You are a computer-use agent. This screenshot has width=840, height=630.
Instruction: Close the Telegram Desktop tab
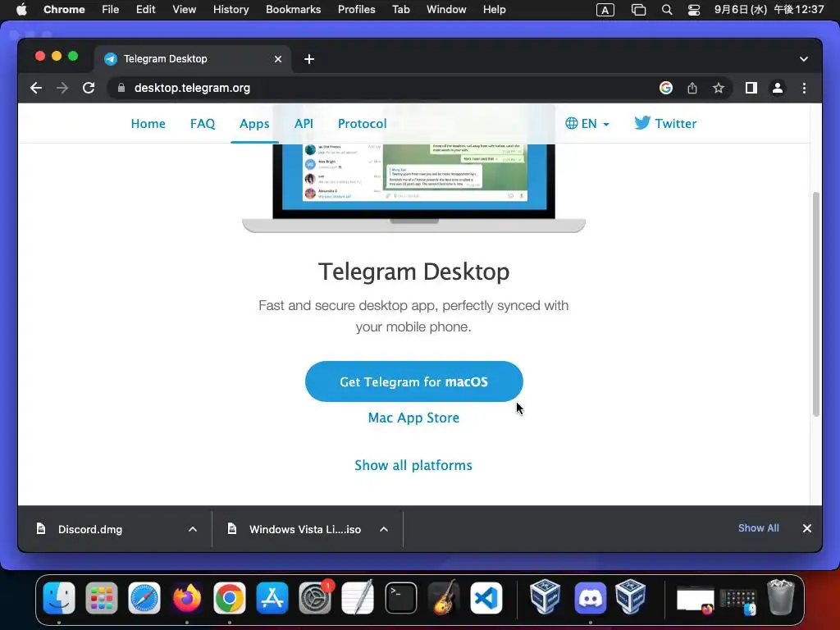point(278,59)
